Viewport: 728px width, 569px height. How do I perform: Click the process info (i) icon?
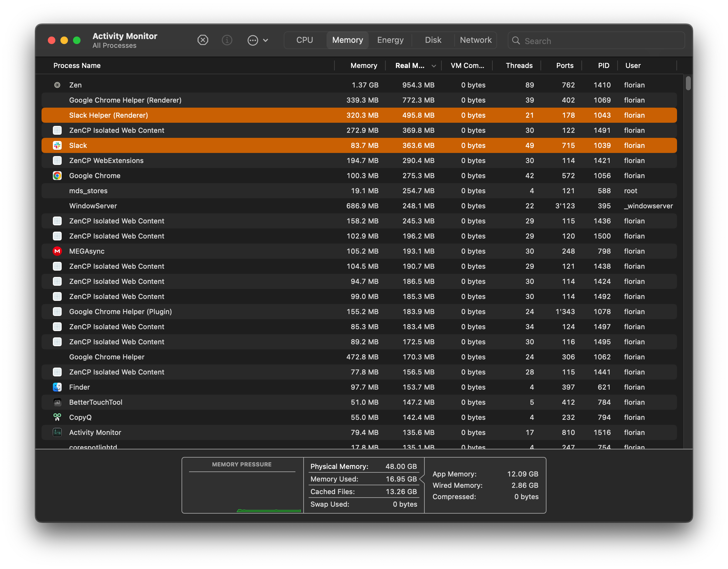coord(227,40)
